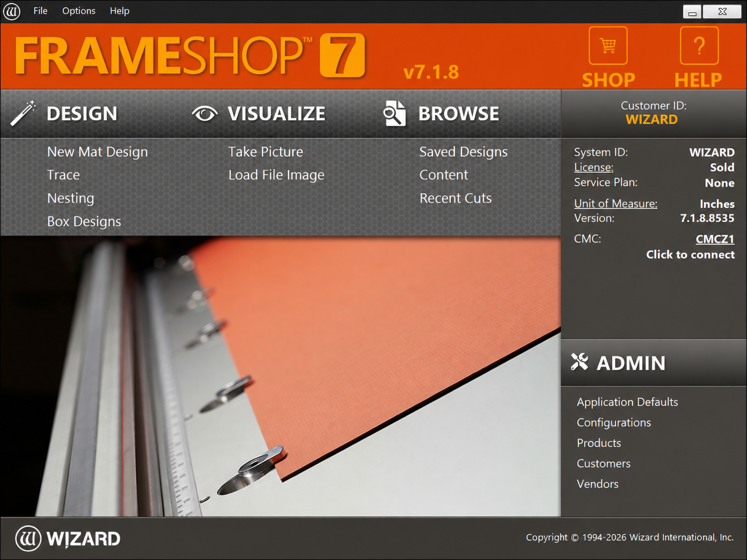The width and height of the screenshot is (747, 560).
Task: Click the System ID WIZARD value
Action: coord(712,153)
